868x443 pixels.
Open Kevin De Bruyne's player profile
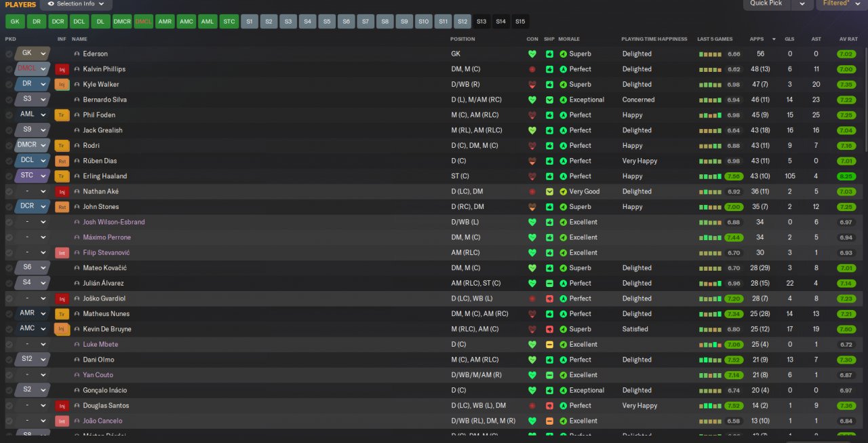tap(107, 329)
